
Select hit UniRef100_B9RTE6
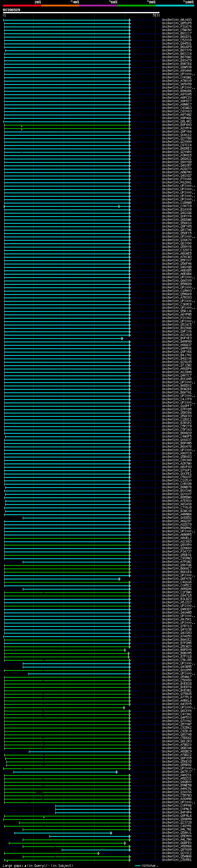coord(177,64)
